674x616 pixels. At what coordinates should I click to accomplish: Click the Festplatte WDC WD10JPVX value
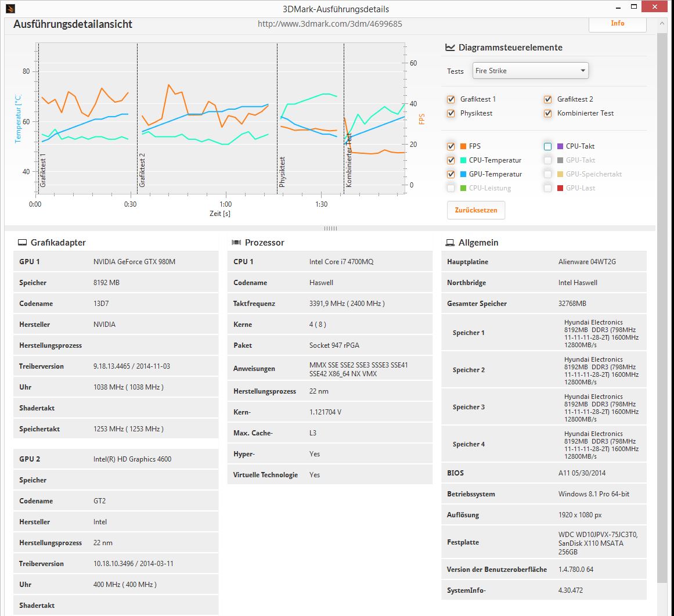coord(598,543)
